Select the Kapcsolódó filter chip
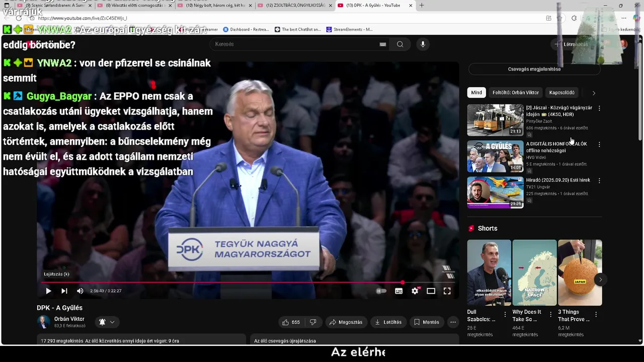This screenshot has width=644, height=362. [x=562, y=93]
